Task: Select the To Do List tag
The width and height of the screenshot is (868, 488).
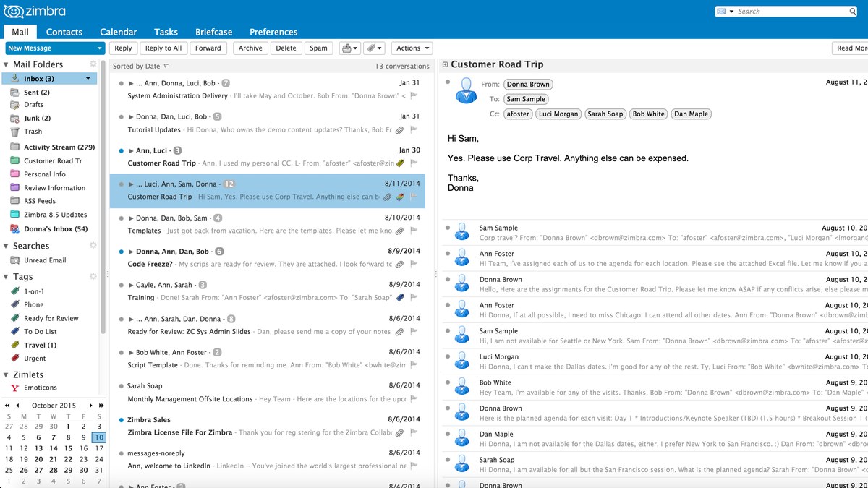Action: (41, 332)
